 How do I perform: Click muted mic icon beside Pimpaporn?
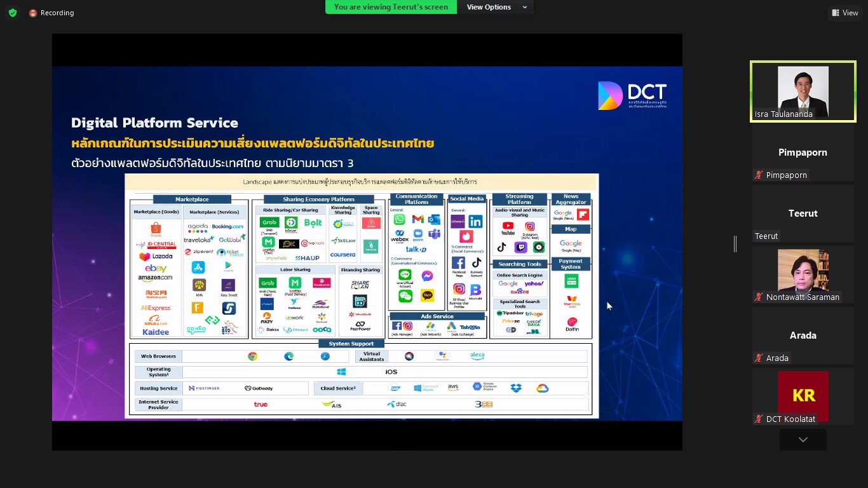point(759,175)
